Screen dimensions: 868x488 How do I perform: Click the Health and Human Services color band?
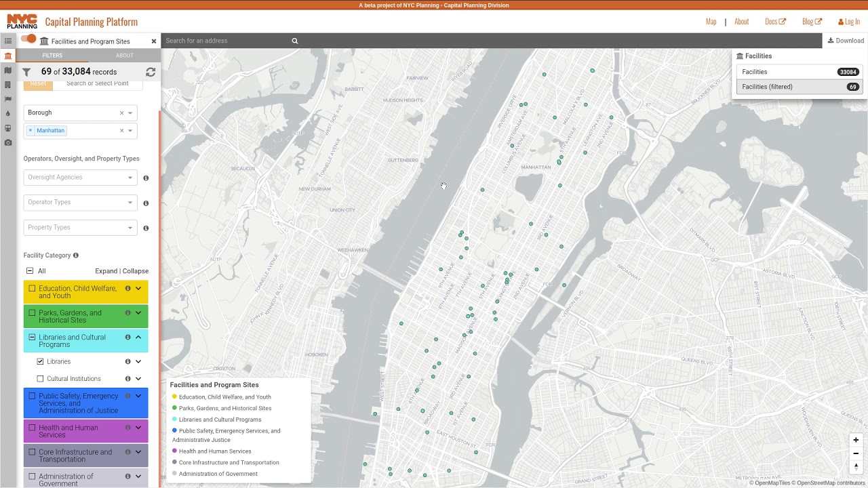(x=85, y=431)
